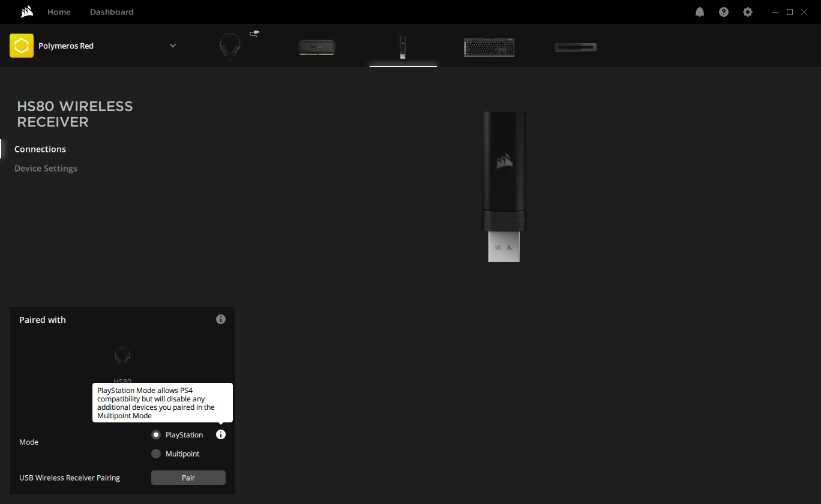
Task: Click the Mode label
Action: point(29,442)
